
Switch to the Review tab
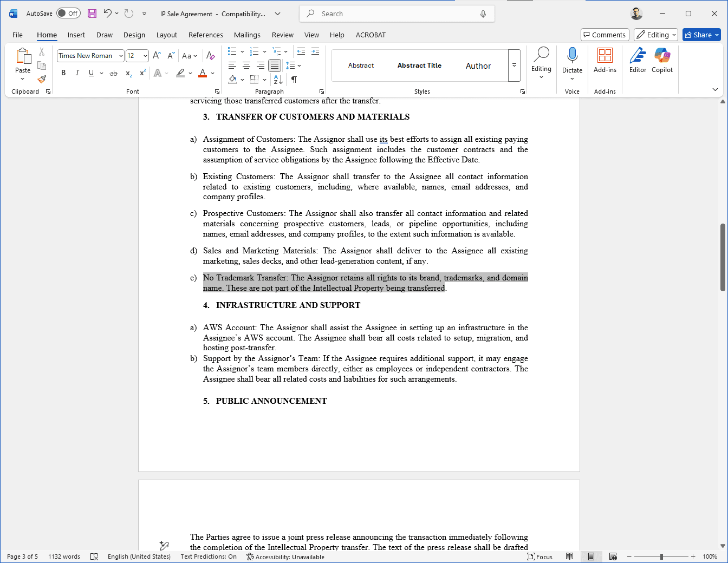coord(283,35)
